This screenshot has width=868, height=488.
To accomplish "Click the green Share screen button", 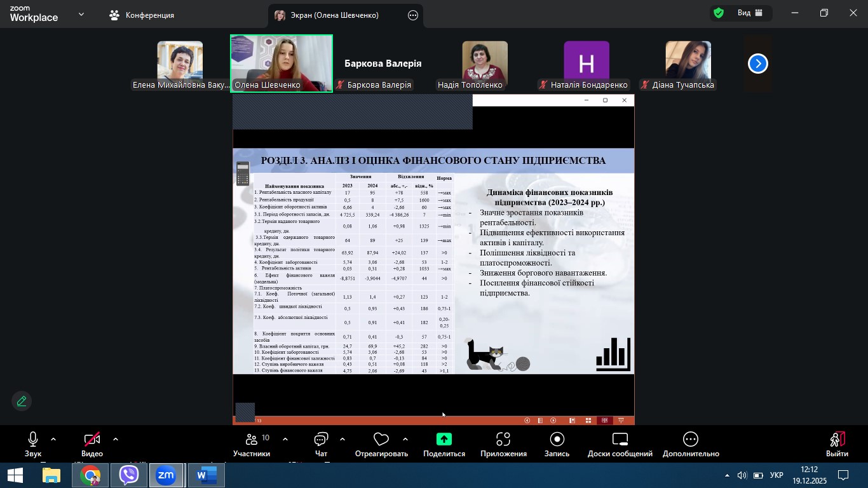I will click(444, 440).
